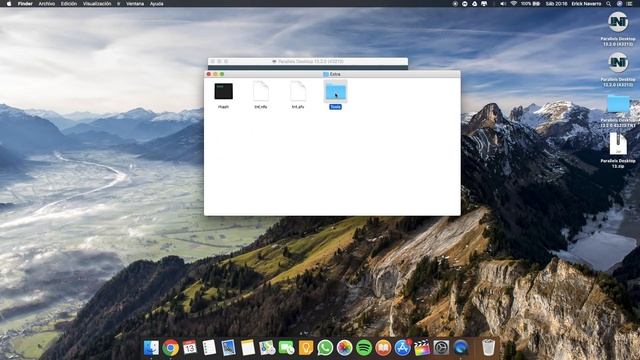Open the clock reading Sáb 20:16
The width and height of the screenshot is (640, 360).
click(x=557, y=4)
